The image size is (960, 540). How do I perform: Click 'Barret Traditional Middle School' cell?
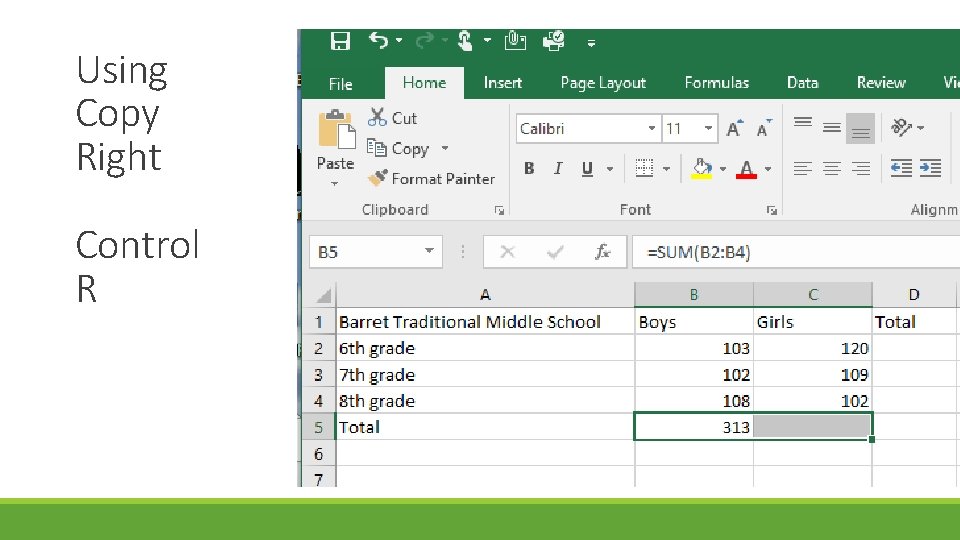click(x=485, y=322)
